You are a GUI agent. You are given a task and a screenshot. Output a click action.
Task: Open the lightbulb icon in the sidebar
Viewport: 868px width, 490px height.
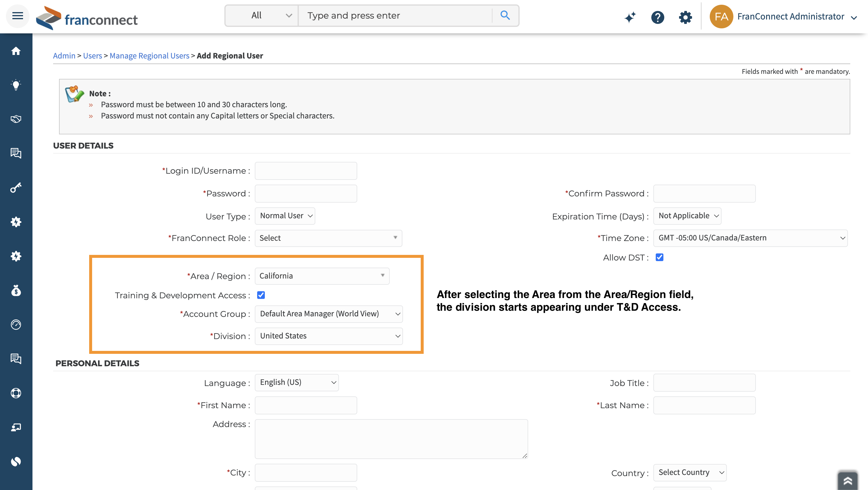(16, 85)
